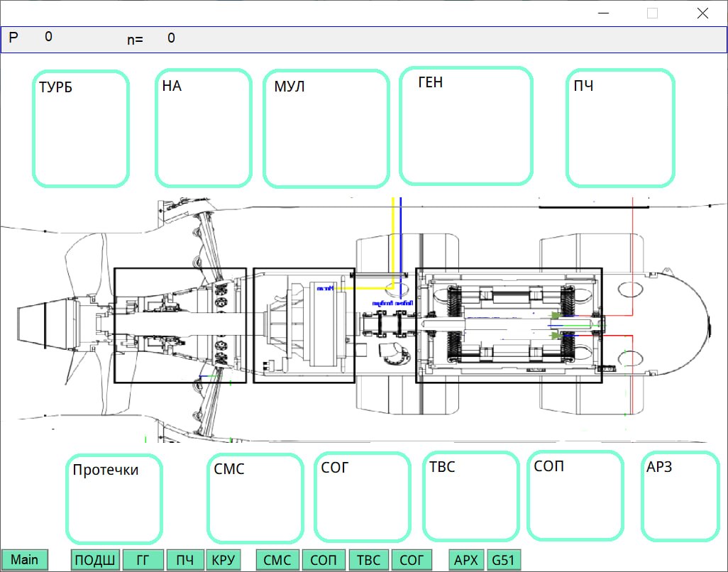Minimize the application window
Image resolution: width=728 pixels, height=572 pixels.
coord(604,13)
